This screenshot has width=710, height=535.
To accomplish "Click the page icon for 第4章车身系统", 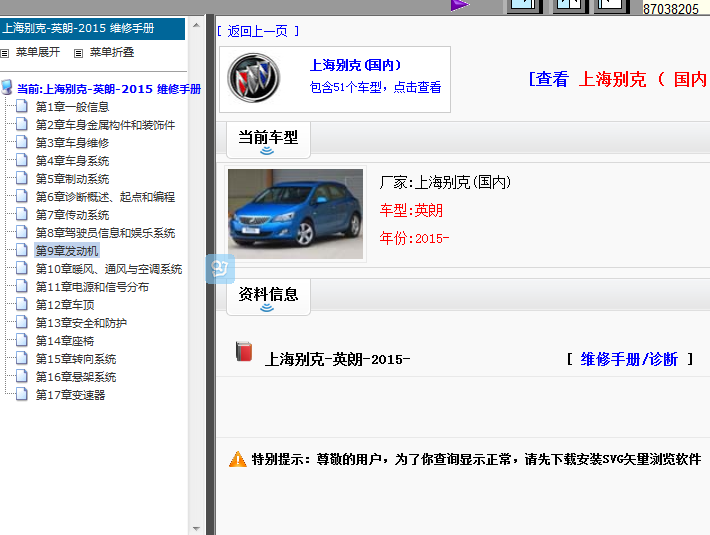I will (x=22, y=160).
